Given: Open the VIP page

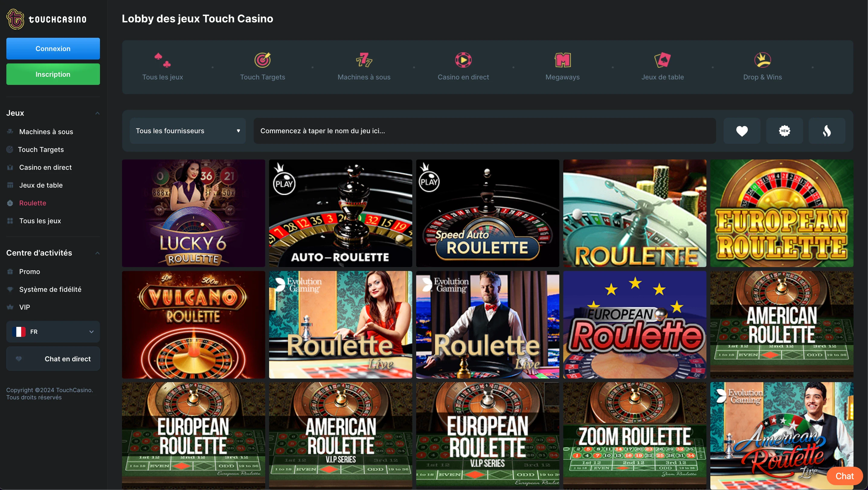Looking at the screenshot, I should pyautogui.click(x=24, y=307).
